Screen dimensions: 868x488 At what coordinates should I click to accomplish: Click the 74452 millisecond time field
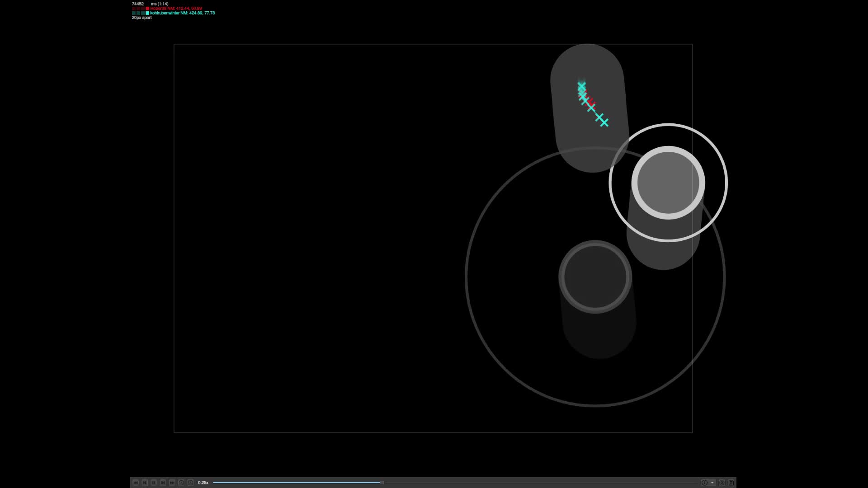coord(138,4)
